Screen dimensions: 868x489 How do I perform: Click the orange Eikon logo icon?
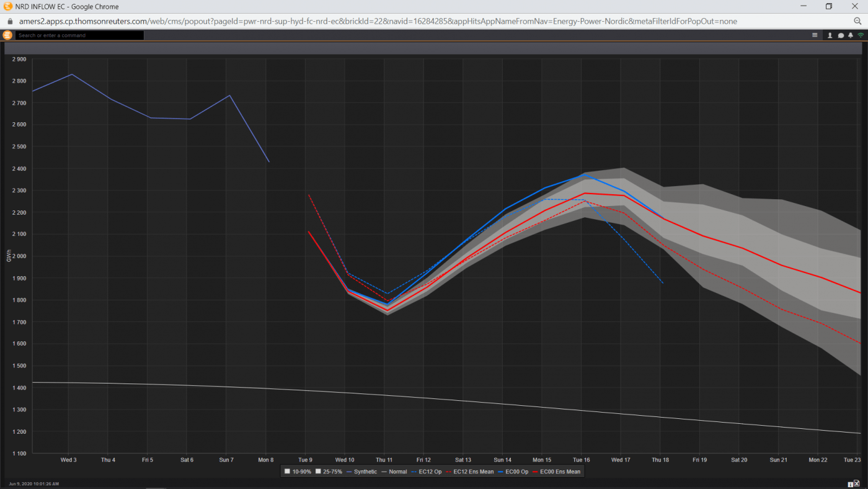point(7,35)
